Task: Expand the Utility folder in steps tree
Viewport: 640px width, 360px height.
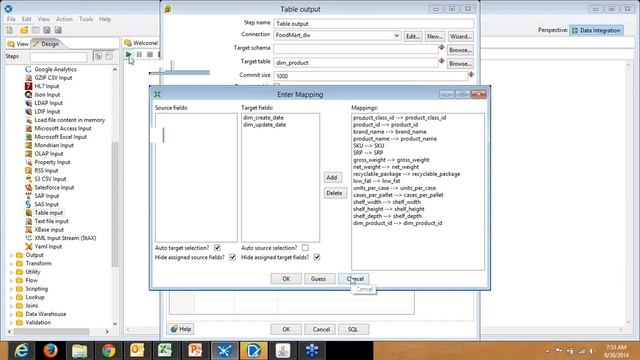Action: [11, 272]
